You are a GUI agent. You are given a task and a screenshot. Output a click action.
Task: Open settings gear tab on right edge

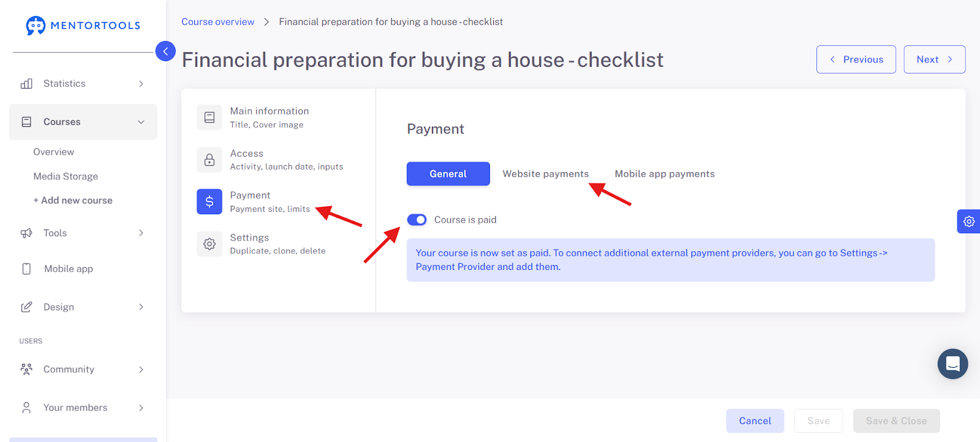tap(968, 222)
